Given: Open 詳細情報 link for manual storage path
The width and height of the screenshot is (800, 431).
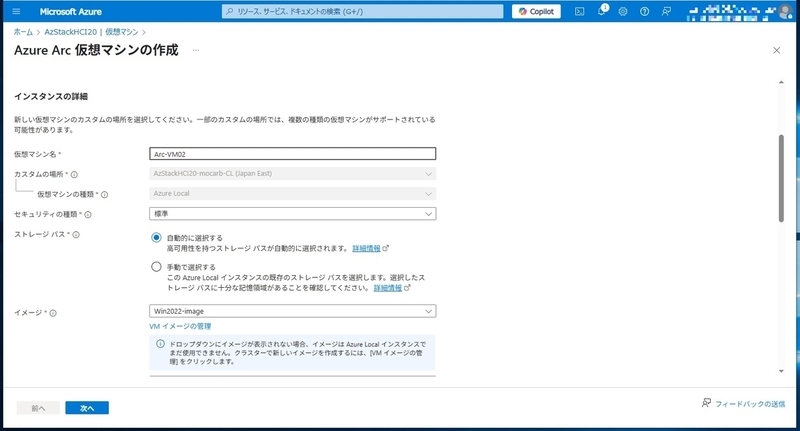Looking at the screenshot, I should point(388,288).
